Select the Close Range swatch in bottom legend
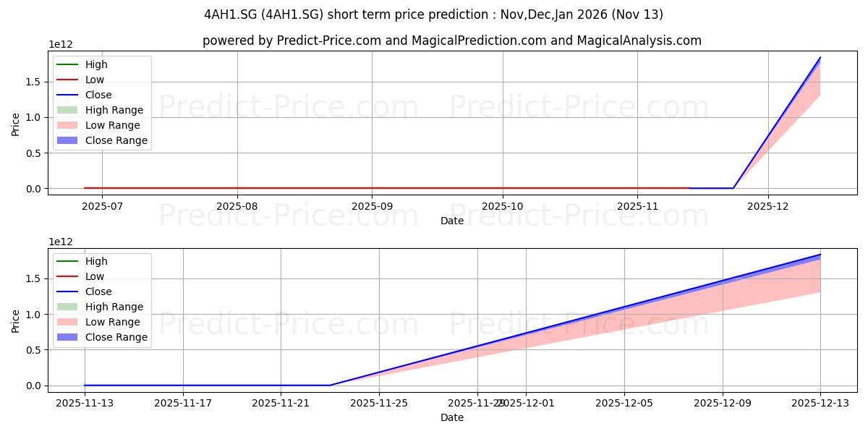868x434 pixels. 69,337
